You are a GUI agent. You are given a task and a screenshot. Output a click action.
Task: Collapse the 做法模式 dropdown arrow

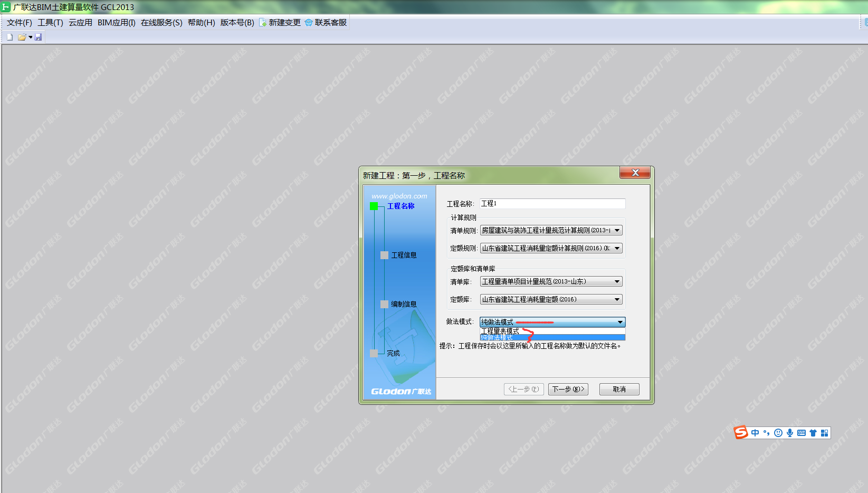620,322
